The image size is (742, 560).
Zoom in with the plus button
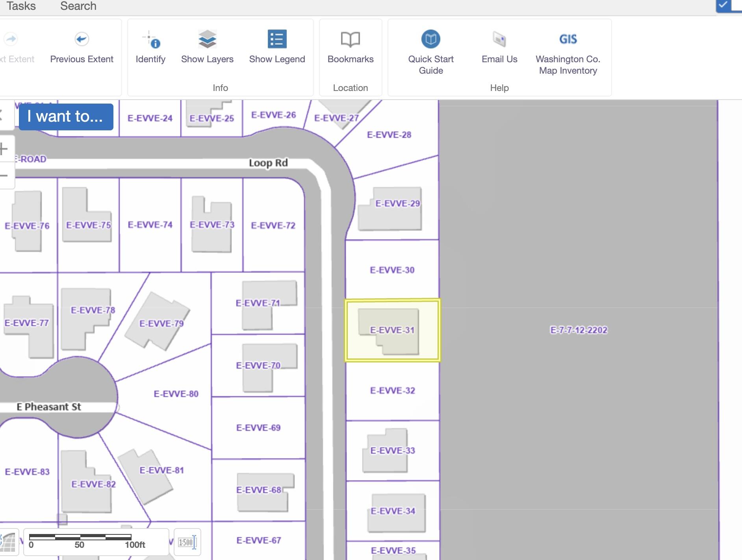(x=4, y=149)
